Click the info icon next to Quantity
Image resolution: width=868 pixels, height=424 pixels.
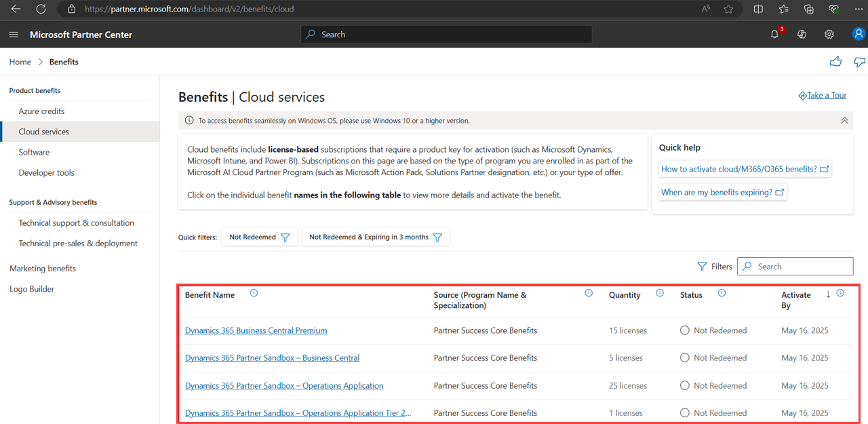tap(660, 293)
